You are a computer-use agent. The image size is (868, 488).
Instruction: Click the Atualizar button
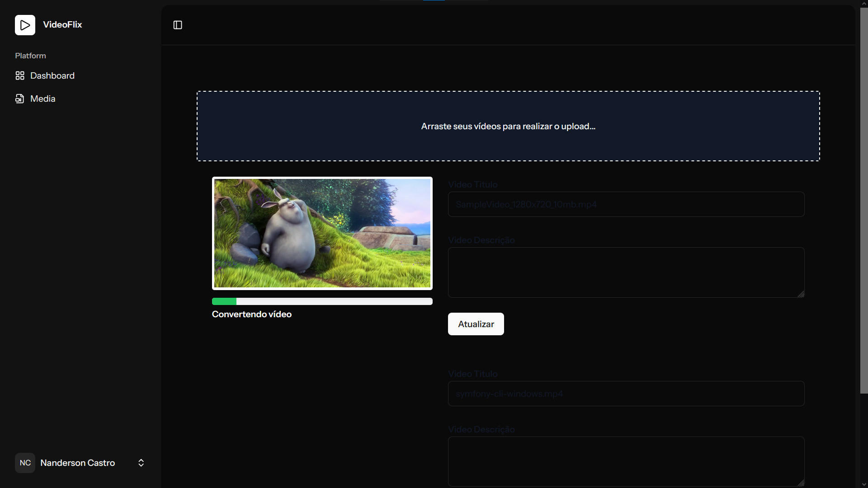click(x=476, y=324)
